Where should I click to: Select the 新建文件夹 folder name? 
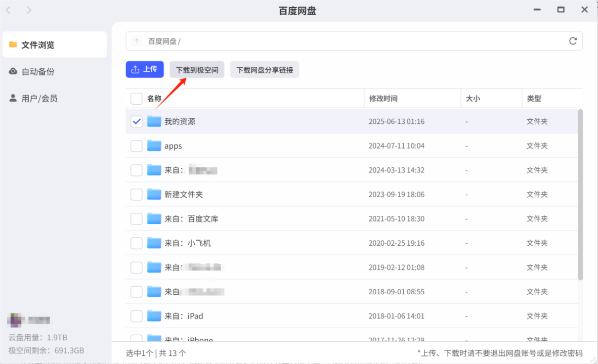click(x=184, y=195)
